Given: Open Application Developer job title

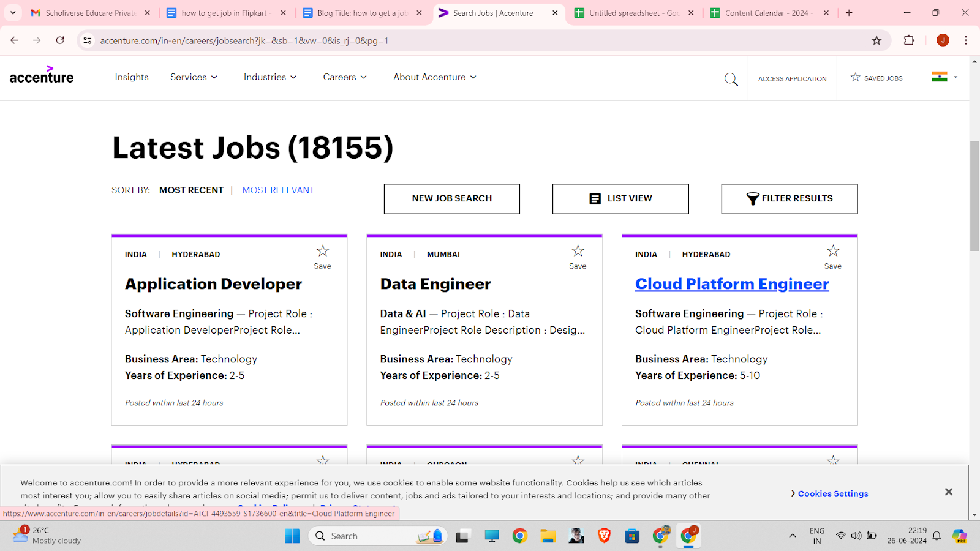Looking at the screenshot, I should [213, 284].
